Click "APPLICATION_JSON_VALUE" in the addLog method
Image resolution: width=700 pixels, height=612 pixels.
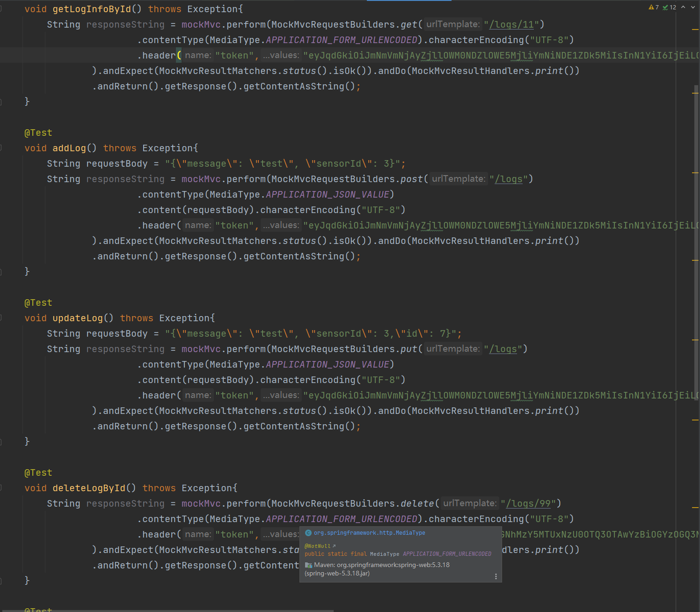coord(328,194)
